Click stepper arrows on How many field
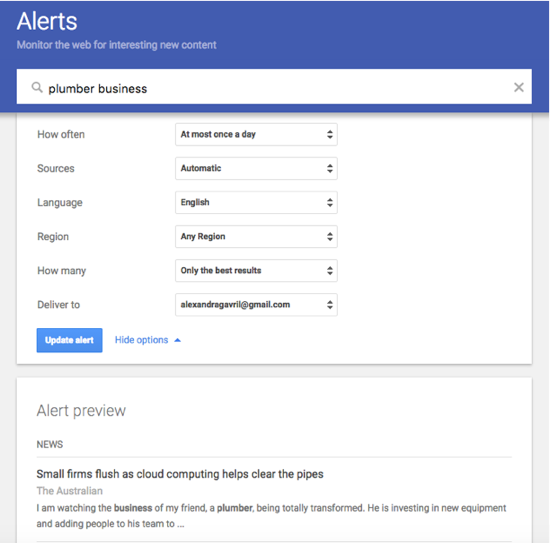 (x=330, y=270)
